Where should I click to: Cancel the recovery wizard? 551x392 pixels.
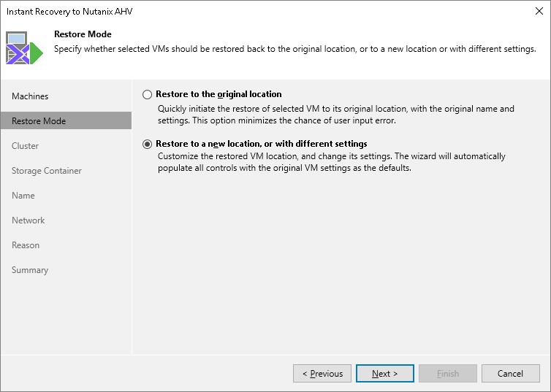click(510, 374)
